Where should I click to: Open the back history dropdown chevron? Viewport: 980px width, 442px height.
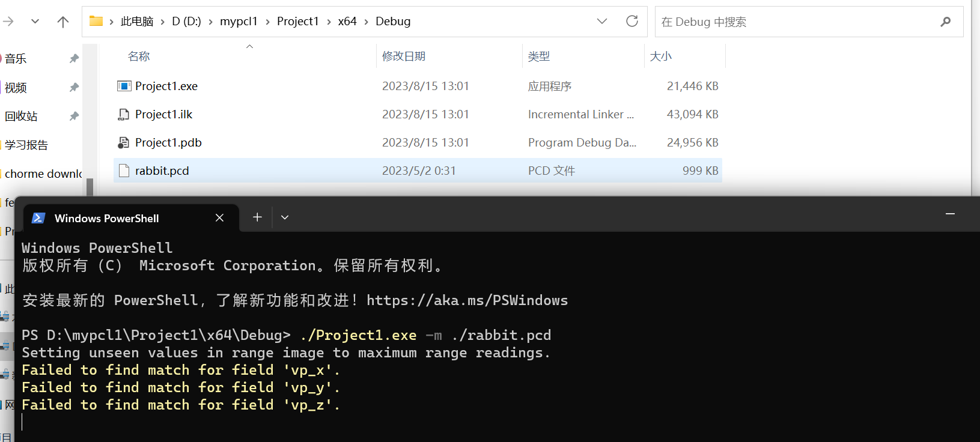34,20
